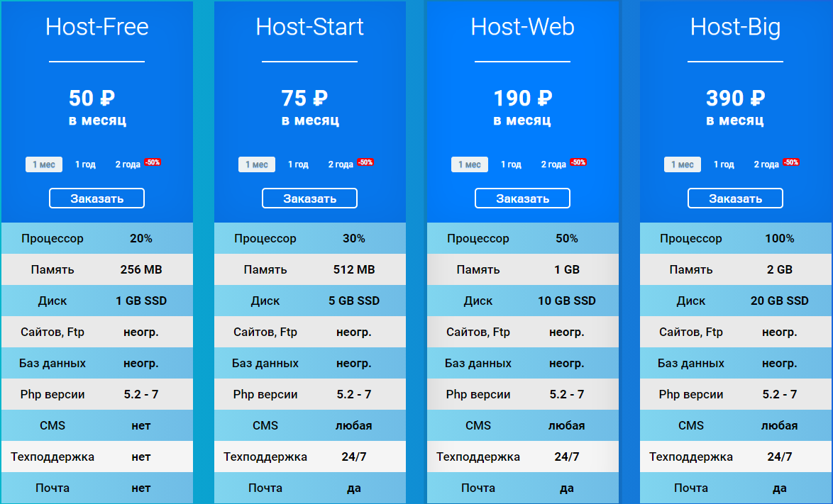Select 1 год billing period for Host-Start

pos(298,164)
